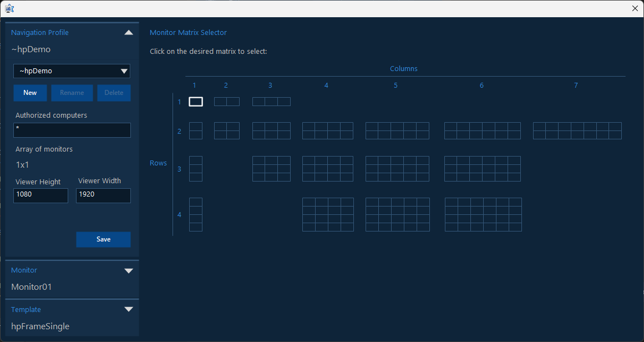Screen dimensions: 644x342
Task: Click the Viewer Height field
Action: pyautogui.click(x=40, y=195)
